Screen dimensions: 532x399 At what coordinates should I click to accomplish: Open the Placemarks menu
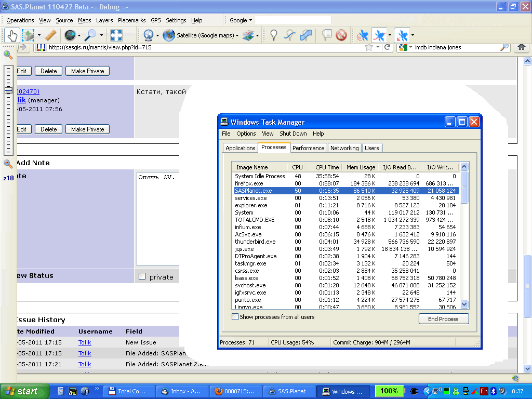pos(131,20)
